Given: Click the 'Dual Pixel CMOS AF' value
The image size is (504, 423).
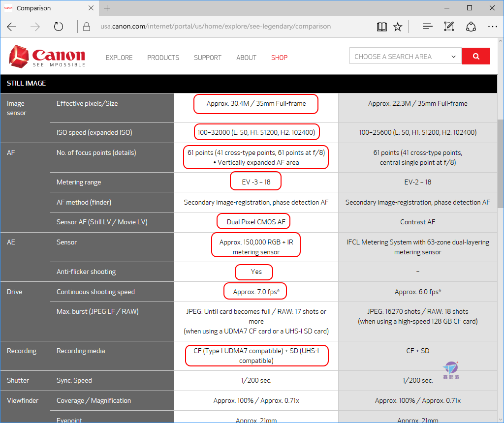Looking at the screenshot, I should point(256,222).
